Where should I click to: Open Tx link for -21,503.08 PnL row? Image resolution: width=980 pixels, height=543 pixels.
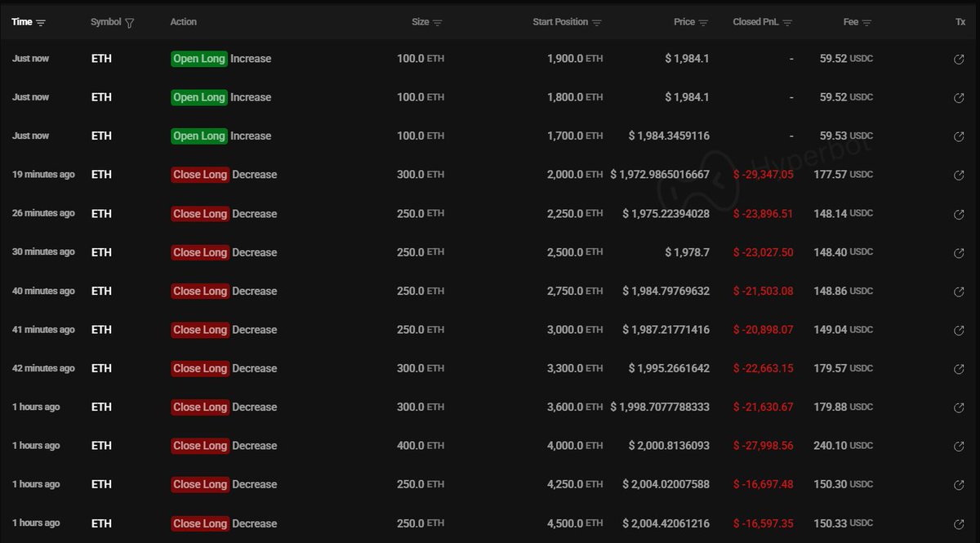pos(959,292)
